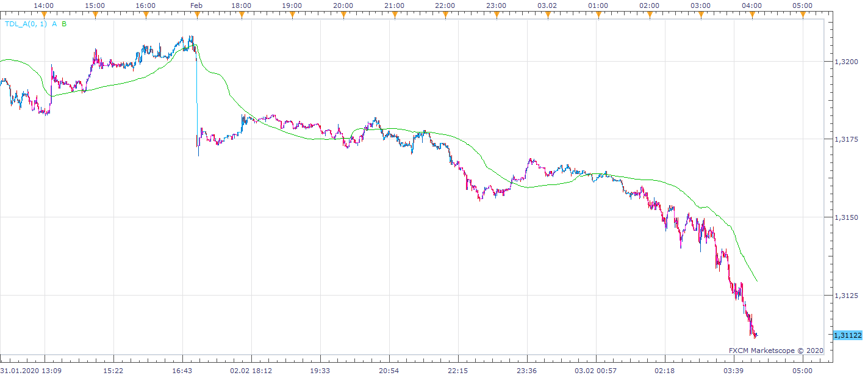The image size is (868, 378).
Task: Click the 23:36 bottom time label
Action: (x=527, y=371)
